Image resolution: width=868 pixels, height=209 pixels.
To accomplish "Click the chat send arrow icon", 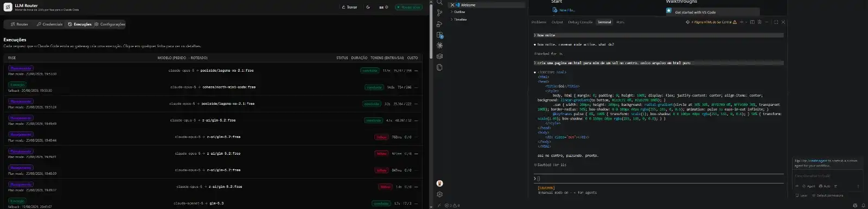I will (x=858, y=186).
